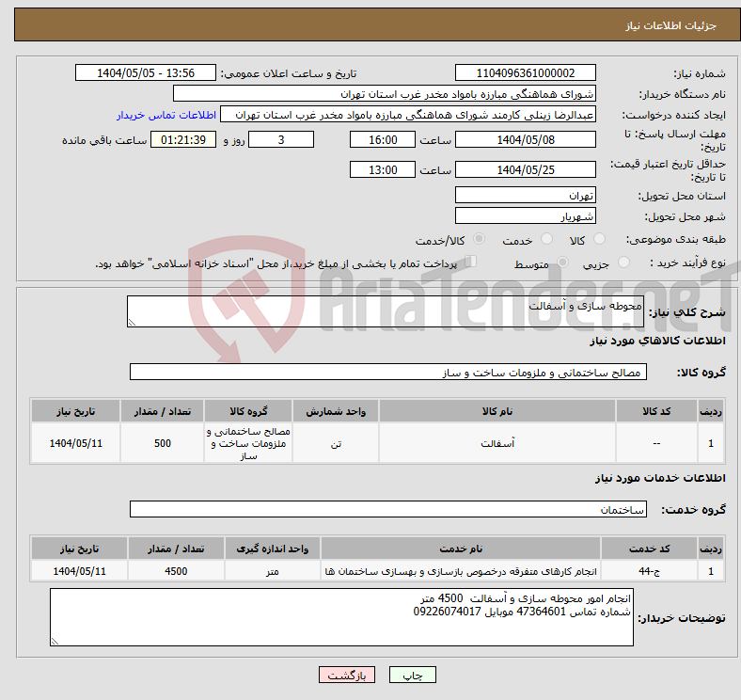The width and height of the screenshot is (741, 700).
Task: Click the delivery city field شهریار
Action: [525, 215]
